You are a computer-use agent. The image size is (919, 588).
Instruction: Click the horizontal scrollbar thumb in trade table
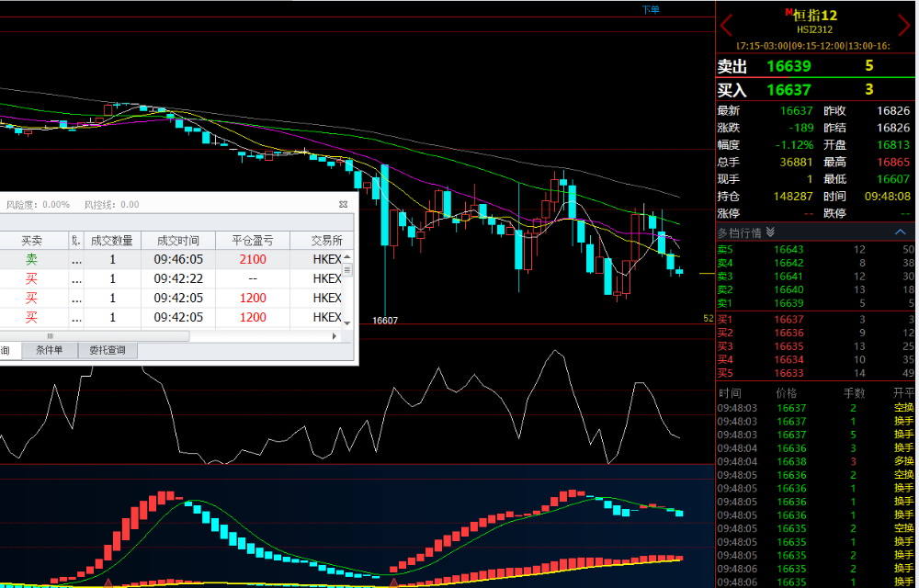[x=94, y=336]
